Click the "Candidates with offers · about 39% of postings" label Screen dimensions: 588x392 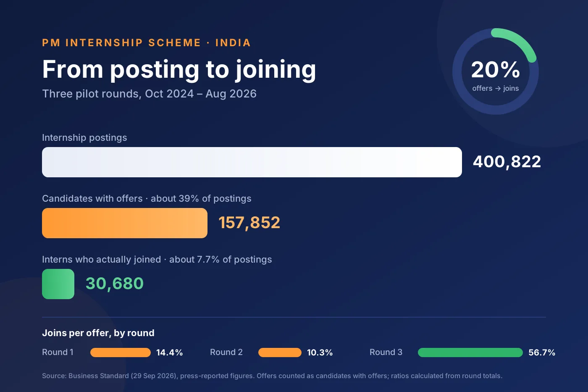tap(147, 199)
